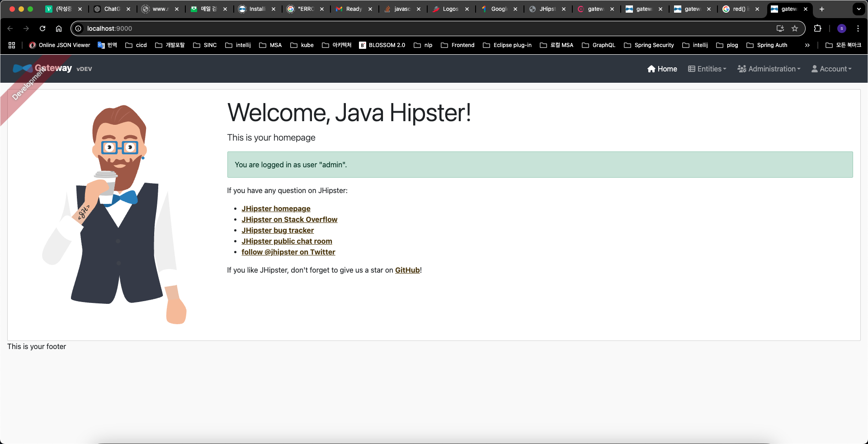This screenshot has height=444, width=868.
Task: Click the install app icon in address bar
Action: [x=780, y=28]
